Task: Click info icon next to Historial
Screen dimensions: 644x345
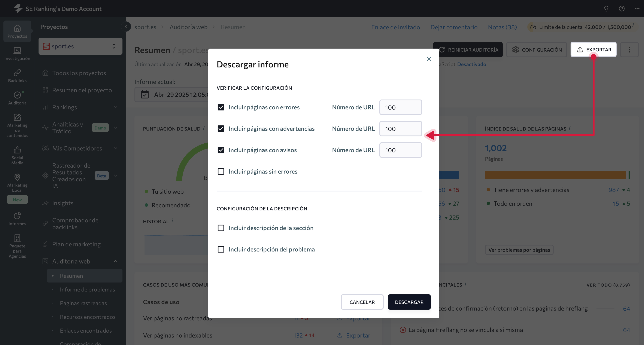Action: 173,220
